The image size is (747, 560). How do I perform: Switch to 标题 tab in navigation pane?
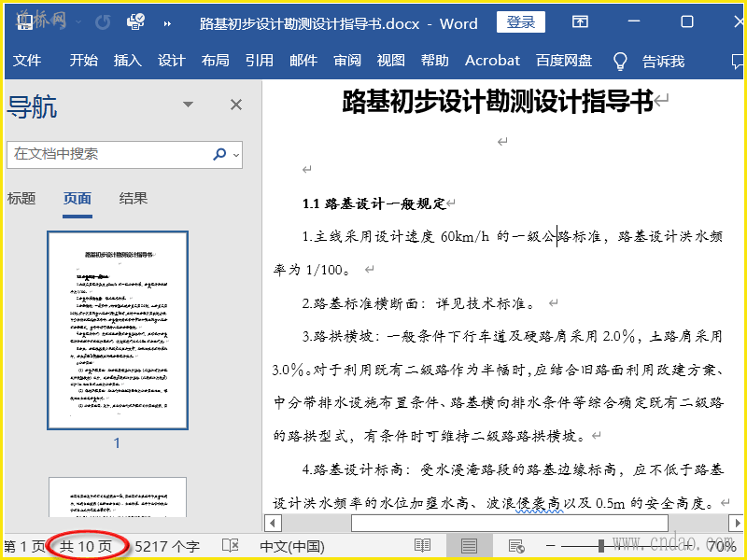pos(21,198)
